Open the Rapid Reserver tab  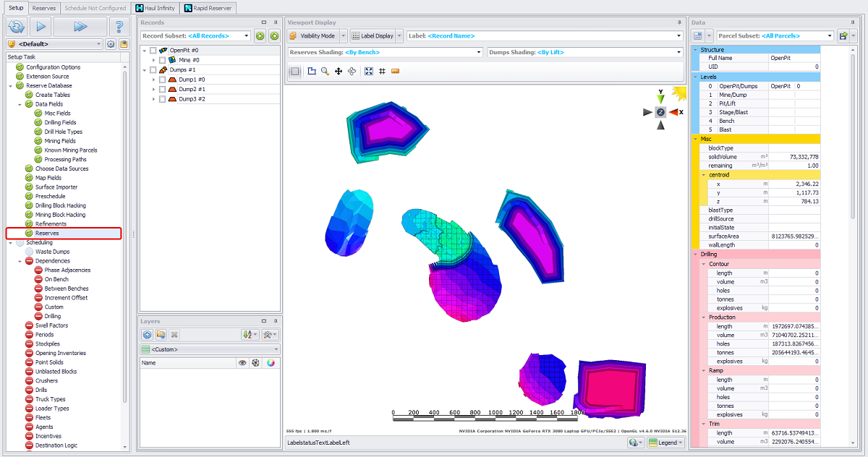(x=208, y=8)
